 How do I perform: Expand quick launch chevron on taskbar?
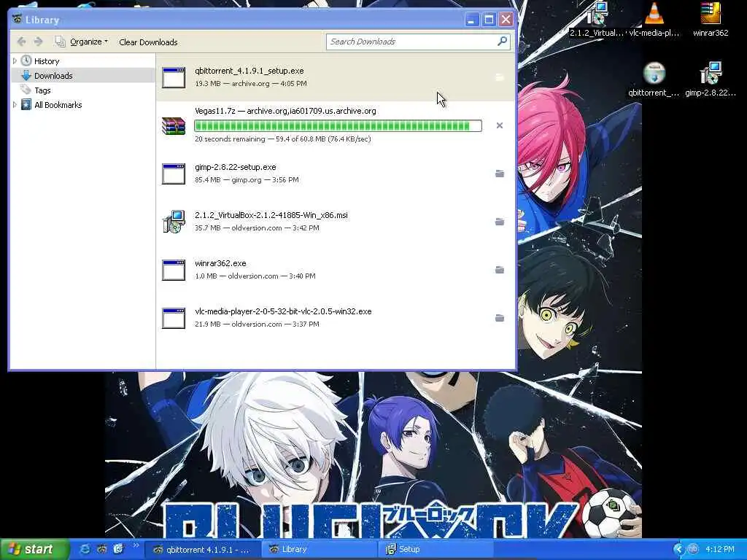[x=136, y=545]
